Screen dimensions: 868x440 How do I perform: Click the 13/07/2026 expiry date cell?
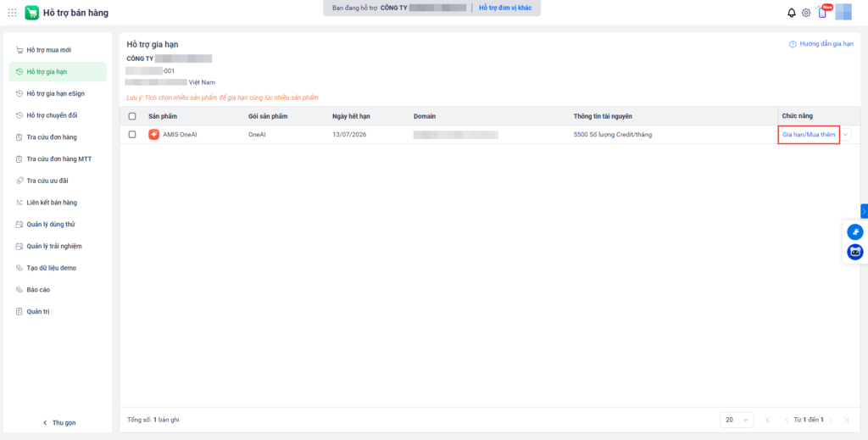pyautogui.click(x=349, y=135)
